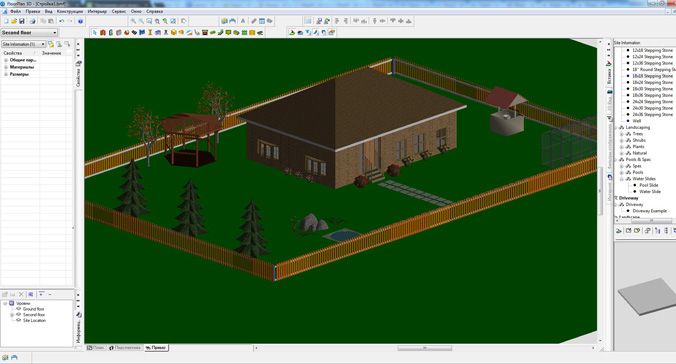Select Driveway Example in catalog tree
Viewport: 676px width, 364px height.
650,211
